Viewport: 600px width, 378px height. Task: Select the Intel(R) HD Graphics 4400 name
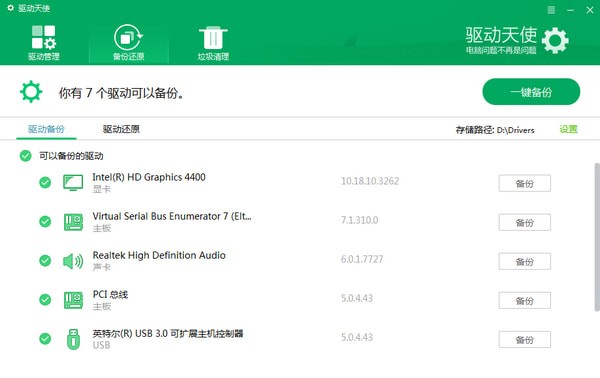(x=149, y=177)
